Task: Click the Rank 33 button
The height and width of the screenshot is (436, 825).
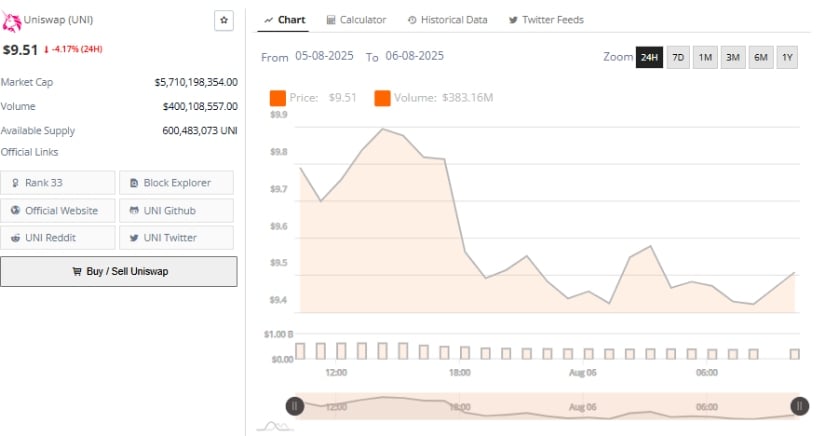Action: 57,182
